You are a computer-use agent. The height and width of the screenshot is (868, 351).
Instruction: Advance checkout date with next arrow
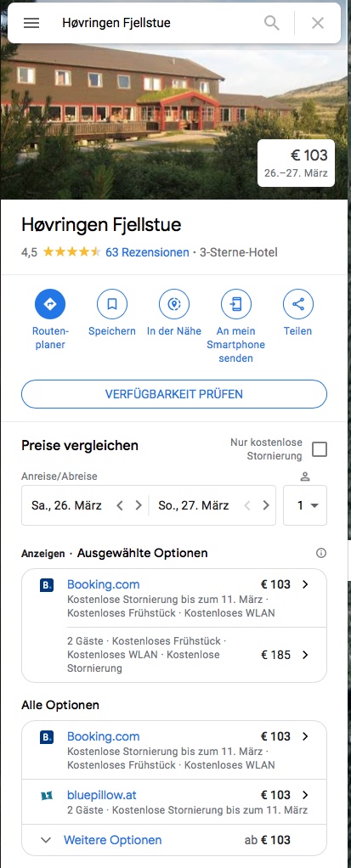click(x=266, y=505)
